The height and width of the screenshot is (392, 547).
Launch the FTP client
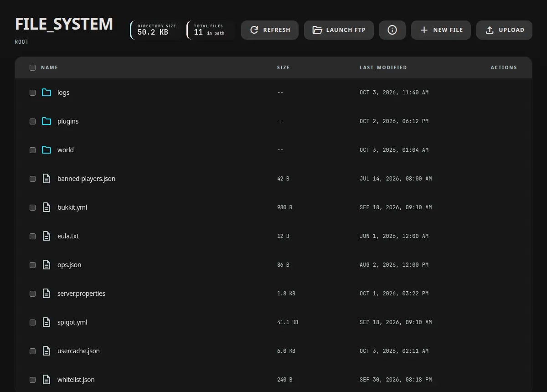click(x=339, y=30)
